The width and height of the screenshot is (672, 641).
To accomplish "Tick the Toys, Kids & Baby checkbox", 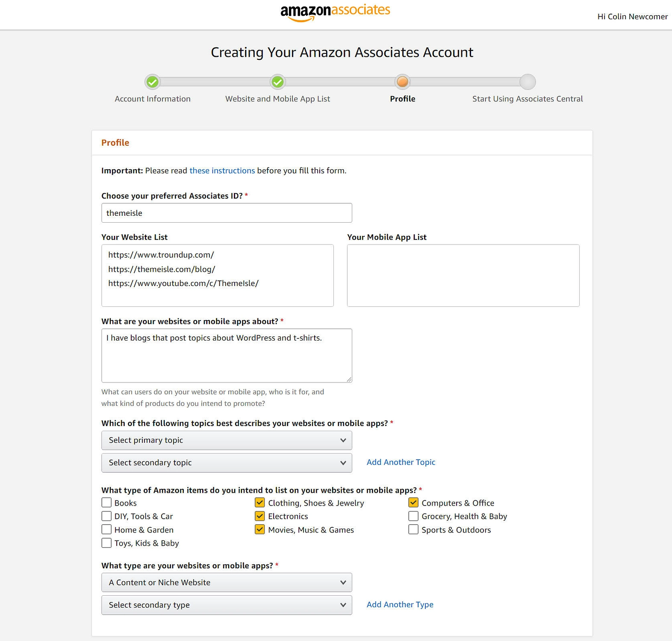I will (106, 543).
